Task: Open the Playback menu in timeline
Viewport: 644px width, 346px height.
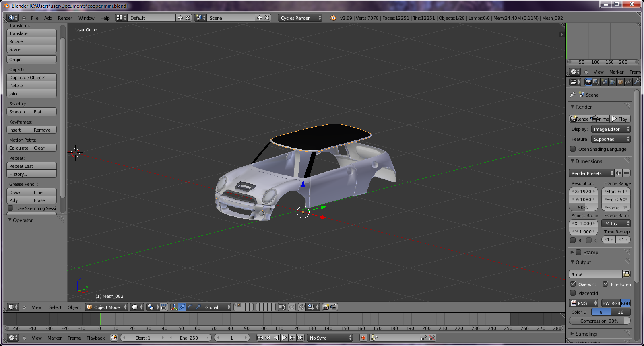Action: click(95, 338)
